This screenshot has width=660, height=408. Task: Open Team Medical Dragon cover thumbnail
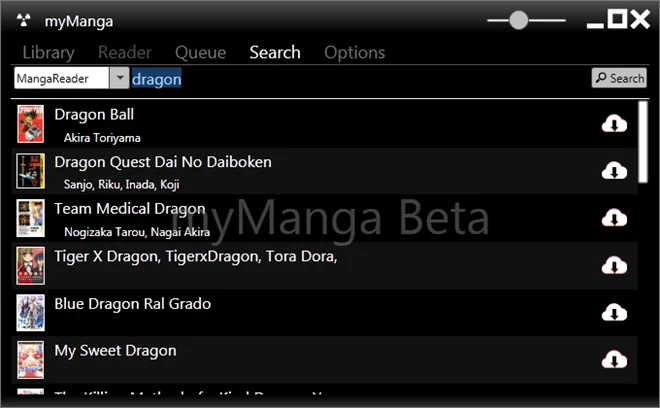[x=30, y=218]
